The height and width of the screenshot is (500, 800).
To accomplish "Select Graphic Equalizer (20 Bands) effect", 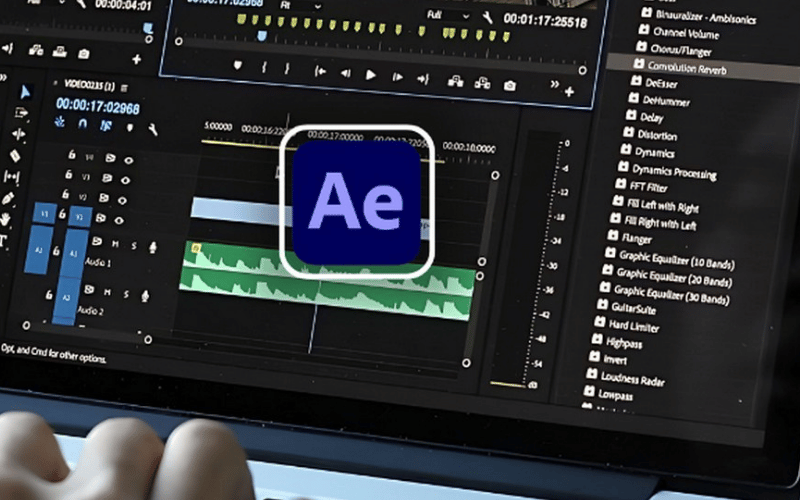I will click(x=674, y=278).
